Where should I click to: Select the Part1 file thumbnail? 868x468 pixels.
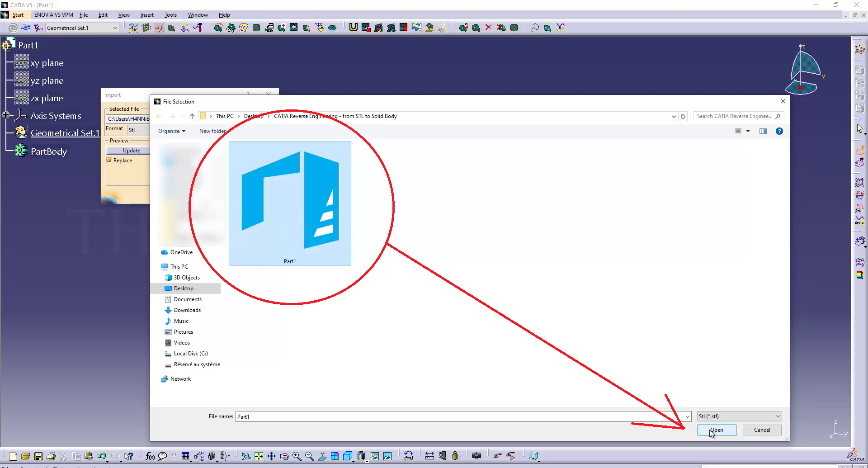[x=290, y=203]
